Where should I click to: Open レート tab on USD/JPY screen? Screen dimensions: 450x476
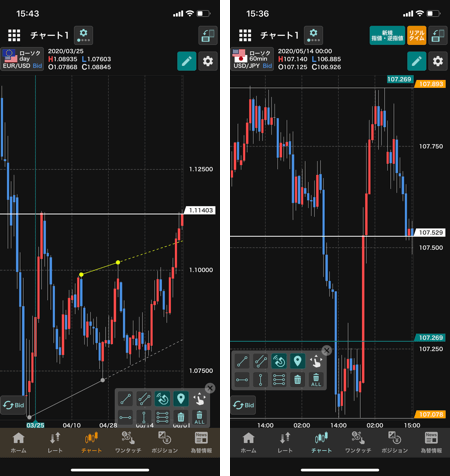285,443
